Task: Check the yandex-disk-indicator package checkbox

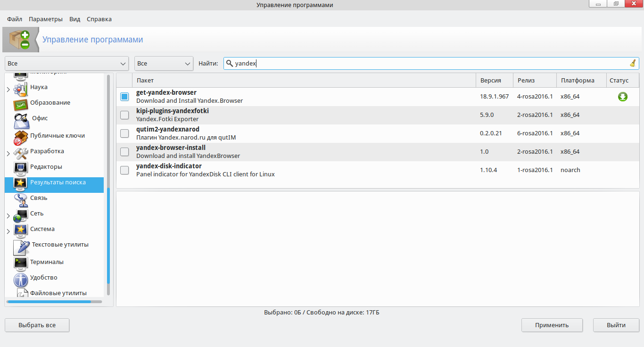Action: tap(124, 170)
